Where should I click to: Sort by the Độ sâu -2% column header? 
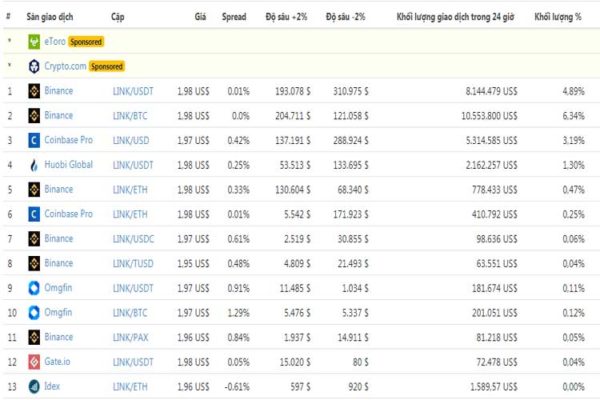coord(346,17)
